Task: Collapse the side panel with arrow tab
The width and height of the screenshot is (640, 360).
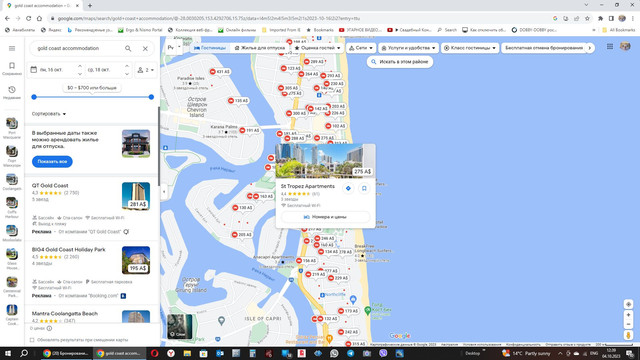Action: (164, 191)
